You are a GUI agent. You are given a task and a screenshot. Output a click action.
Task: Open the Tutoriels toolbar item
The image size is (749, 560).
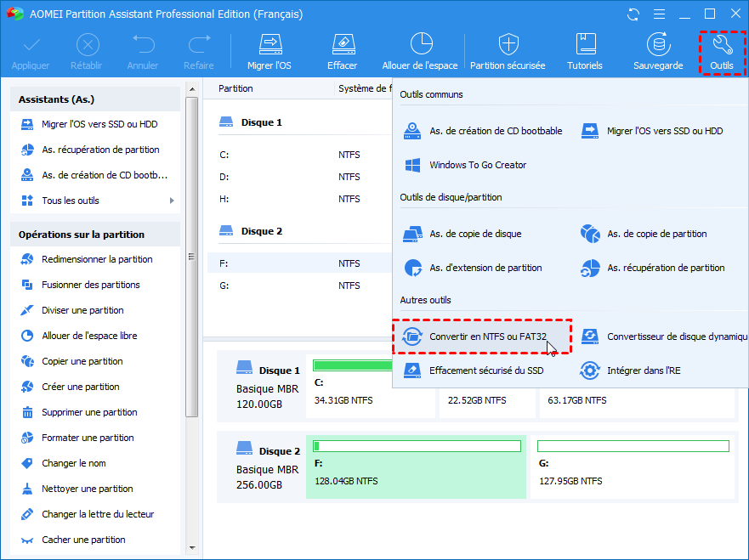585,52
